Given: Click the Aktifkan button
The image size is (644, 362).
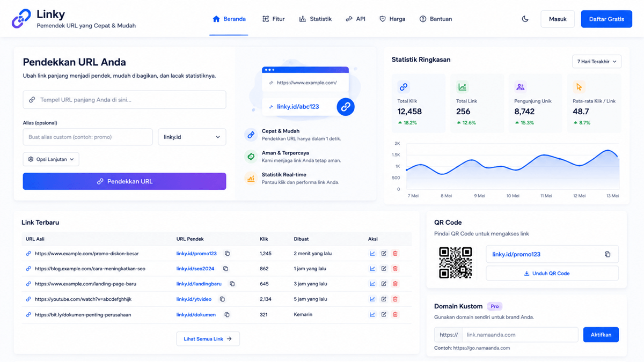Looking at the screenshot, I should tap(601, 335).
